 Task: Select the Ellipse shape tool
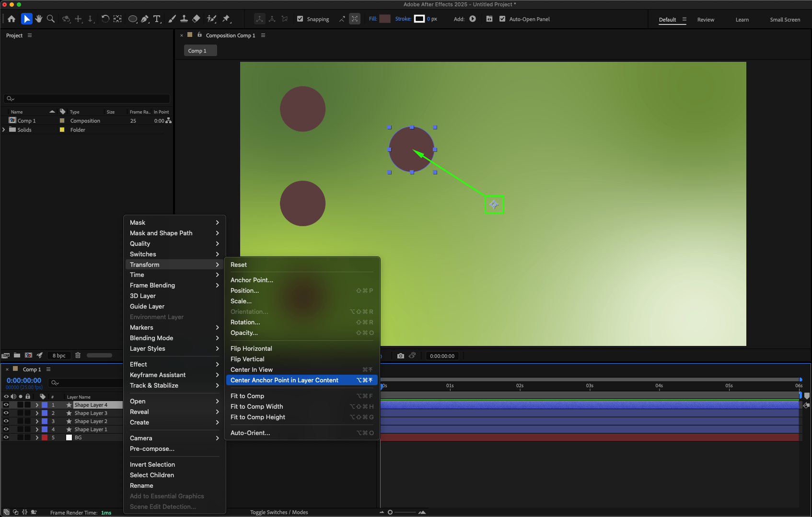point(133,19)
